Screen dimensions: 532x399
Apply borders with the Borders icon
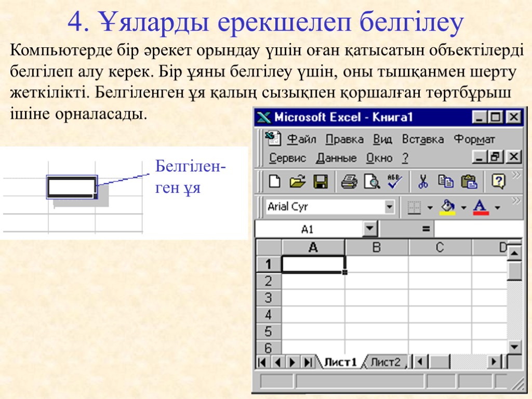(x=414, y=207)
